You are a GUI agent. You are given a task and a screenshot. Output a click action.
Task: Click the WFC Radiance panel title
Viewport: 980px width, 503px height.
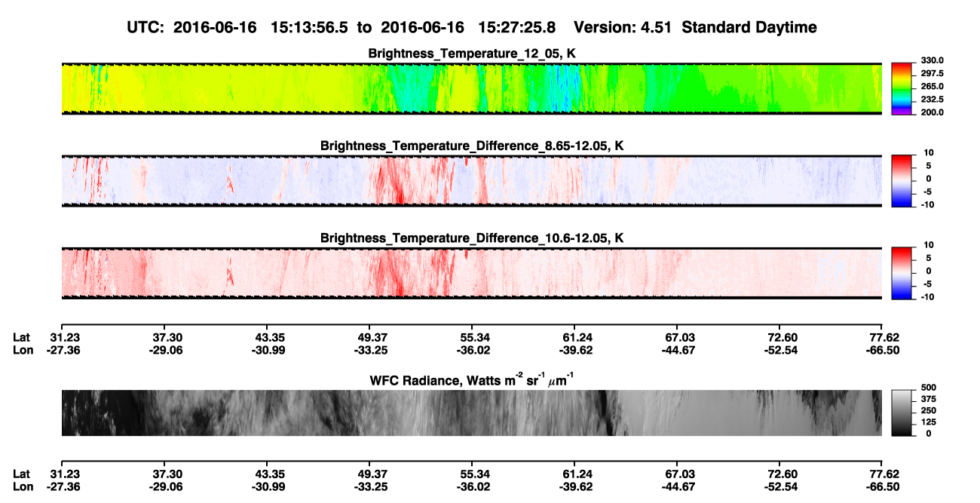(472, 380)
